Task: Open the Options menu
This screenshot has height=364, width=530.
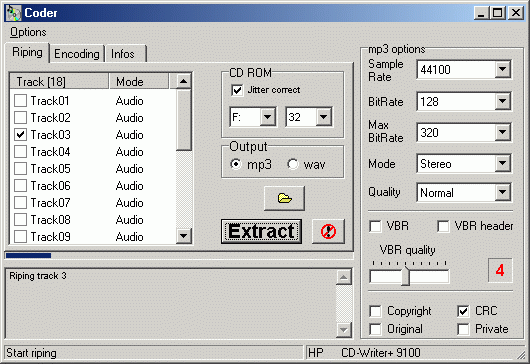Action: (x=28, y=32)
